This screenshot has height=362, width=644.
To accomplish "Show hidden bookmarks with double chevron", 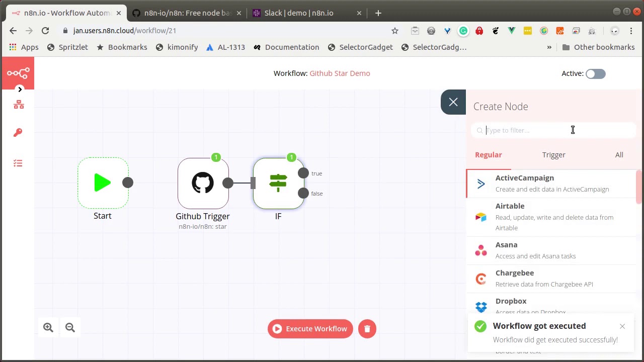I will (x=549, y=47).
